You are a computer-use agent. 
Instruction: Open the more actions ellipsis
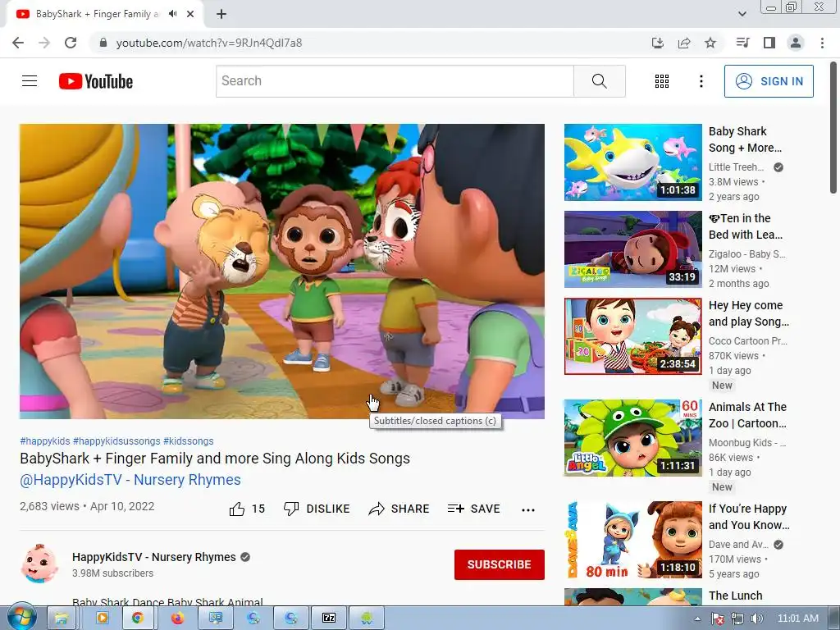click(528, 509)
